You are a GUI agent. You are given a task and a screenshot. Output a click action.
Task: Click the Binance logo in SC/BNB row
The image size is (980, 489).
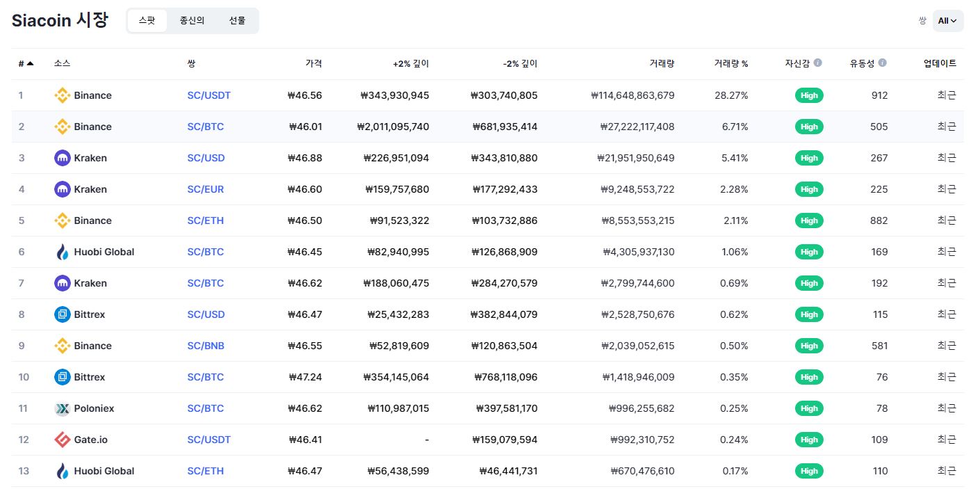click(x=63, y=346)
